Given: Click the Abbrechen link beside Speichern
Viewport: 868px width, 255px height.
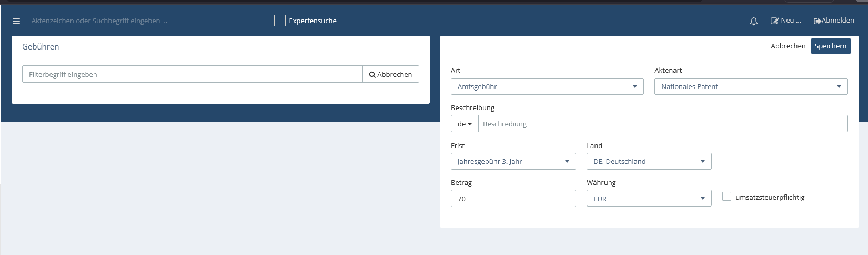Looking at the screenshot, I should click(788, 46).
